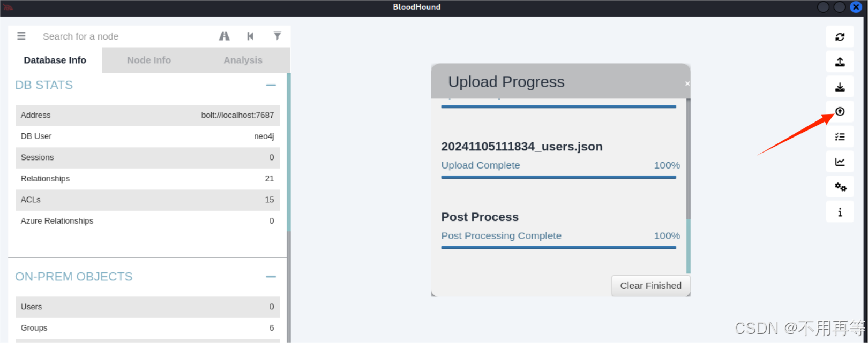The width and height of the screenshot is (868, 343).
Task: Collapse the DB STATS section
Action: point(271,85)
